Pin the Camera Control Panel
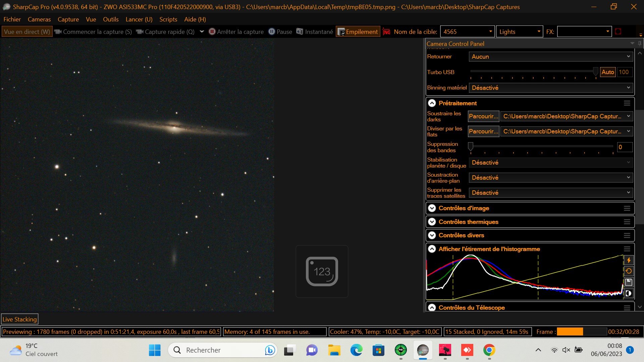Image resolution: width=644 pixels, height=362 pixels. pos(640,44)
